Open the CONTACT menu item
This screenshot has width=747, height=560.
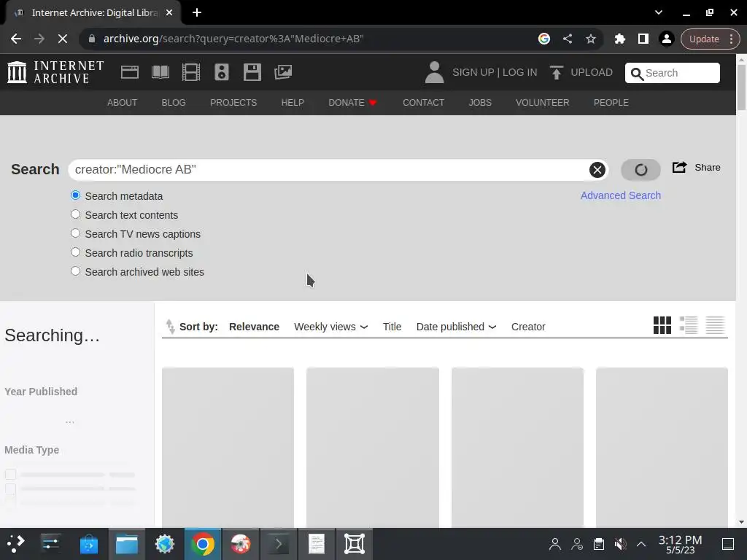pos(424,102)
